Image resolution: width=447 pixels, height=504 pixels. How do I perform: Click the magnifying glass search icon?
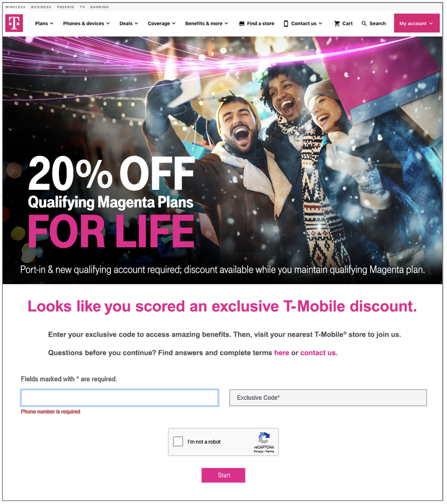[x=364, y=23]
